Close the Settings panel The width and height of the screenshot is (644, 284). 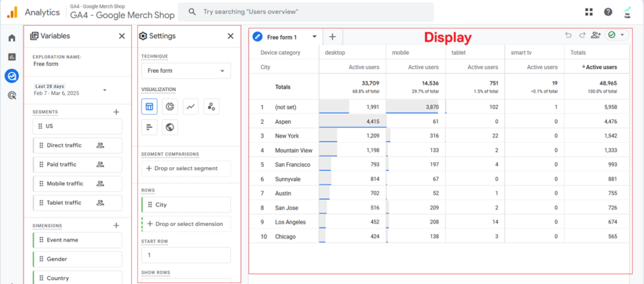click(230, 36)
